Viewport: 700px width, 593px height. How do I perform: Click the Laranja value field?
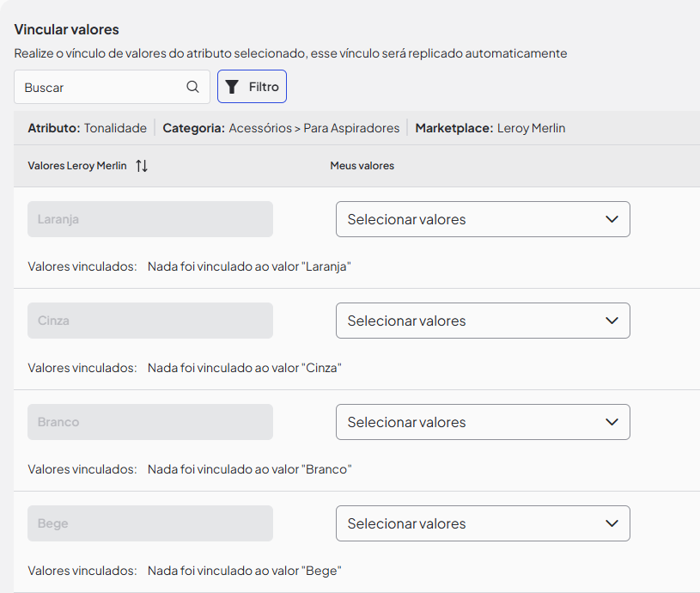[149, 219]
